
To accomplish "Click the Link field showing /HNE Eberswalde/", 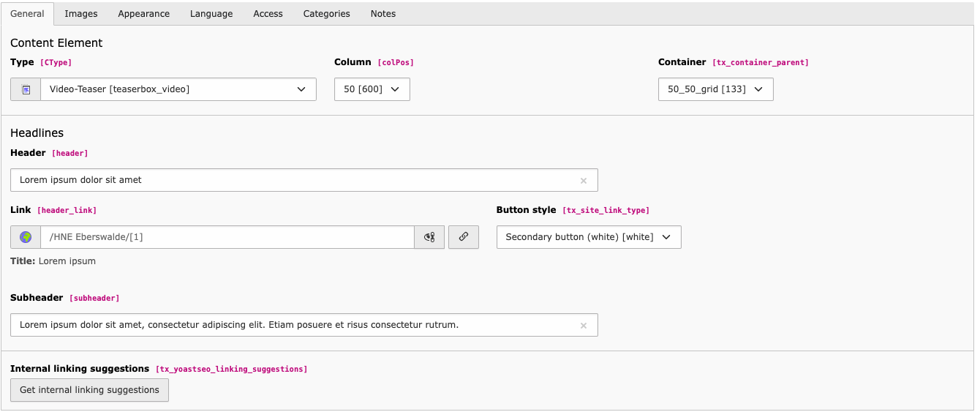I will click(x=227, y=237).
